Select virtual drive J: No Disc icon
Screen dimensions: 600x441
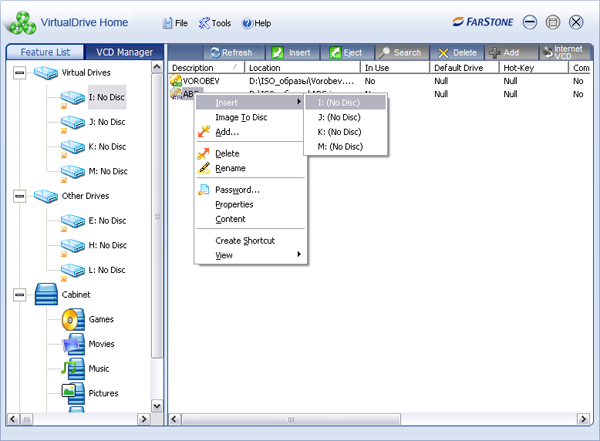(x=72, y=122)
